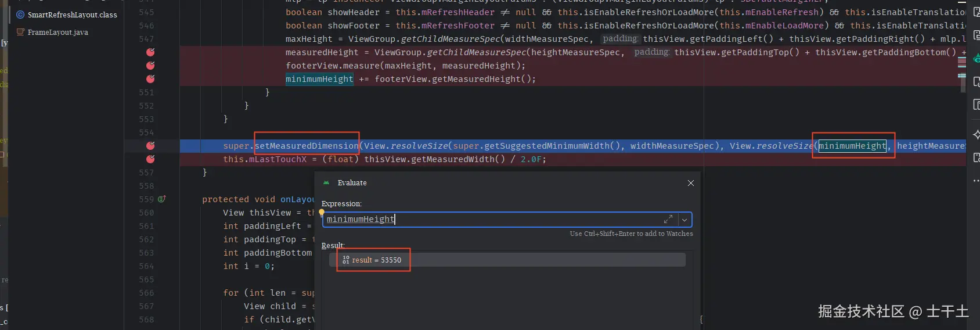Click line number 554 in gutter
The width and height of the screenshot is (980, 330).
[x=146, y=132]
